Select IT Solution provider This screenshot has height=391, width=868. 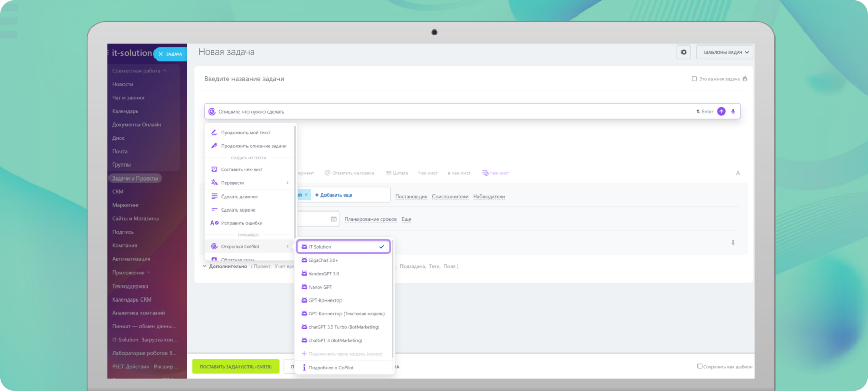coord(344,247)
